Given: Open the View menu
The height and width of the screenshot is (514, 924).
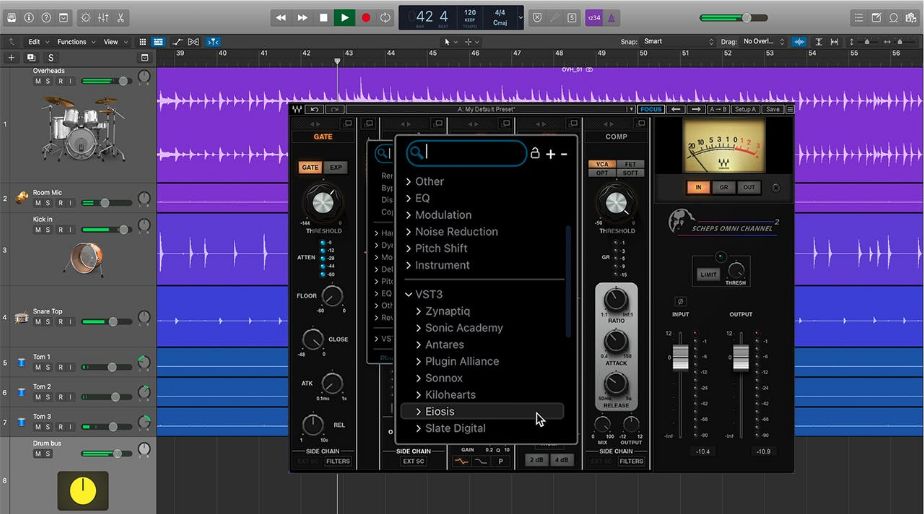Looking at the screenshot, I should 115,42.
